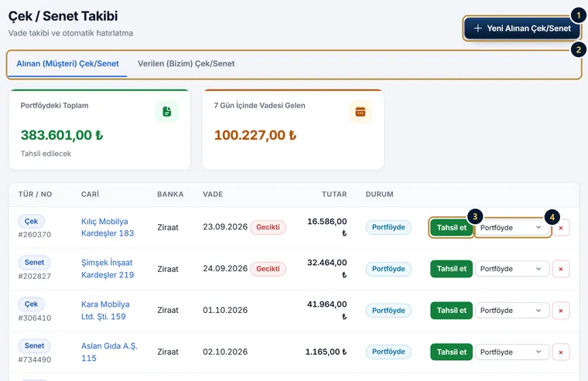Click the DURUM column header
The width and height of the screenshot is (588, 381).
coord(380,194)
